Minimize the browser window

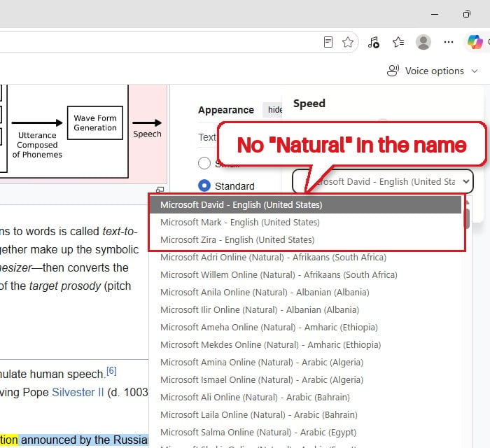[x=435, y=15]
